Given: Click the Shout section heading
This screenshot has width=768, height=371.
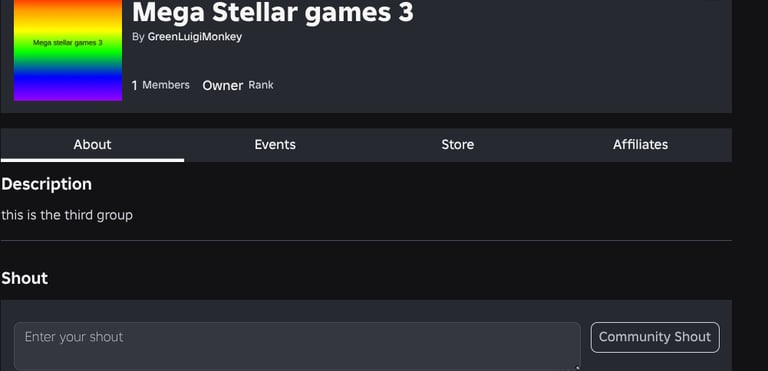Looking at the screenshot, I should [24, 278].
